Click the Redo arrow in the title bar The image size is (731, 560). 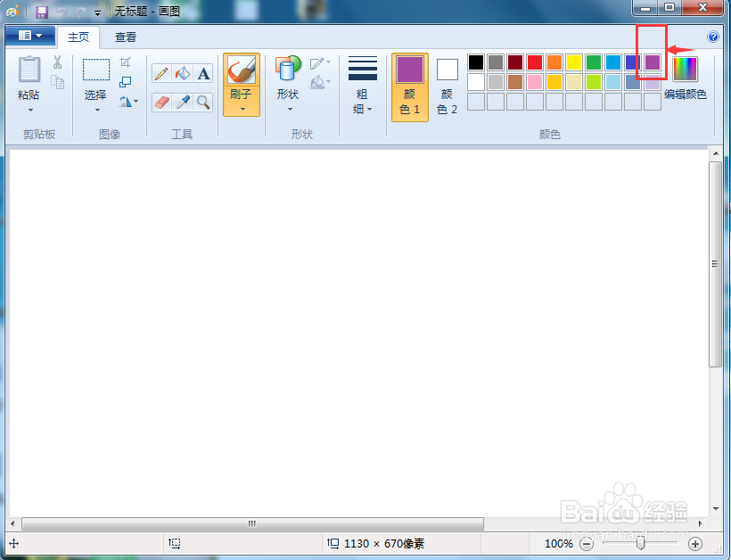[x=80, y=12]
